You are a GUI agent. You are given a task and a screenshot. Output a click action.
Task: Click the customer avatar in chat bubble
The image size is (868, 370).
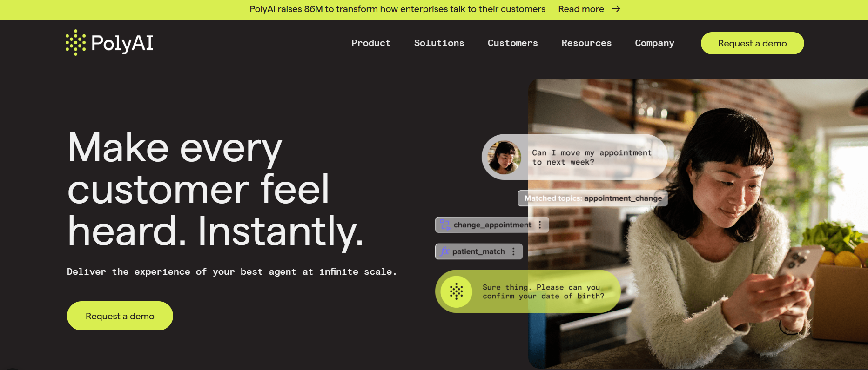504,157
